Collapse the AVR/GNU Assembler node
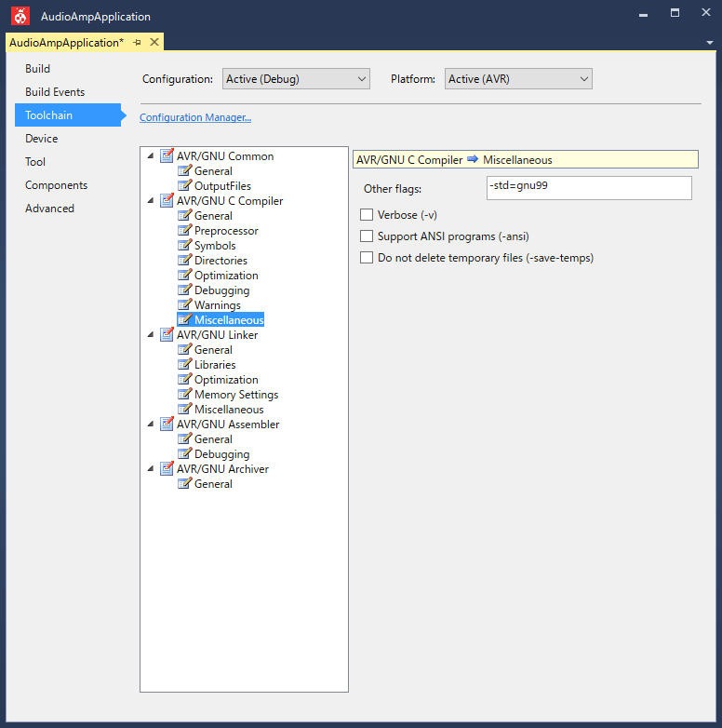The image size is (722, 728). click(x=151, y=424)
